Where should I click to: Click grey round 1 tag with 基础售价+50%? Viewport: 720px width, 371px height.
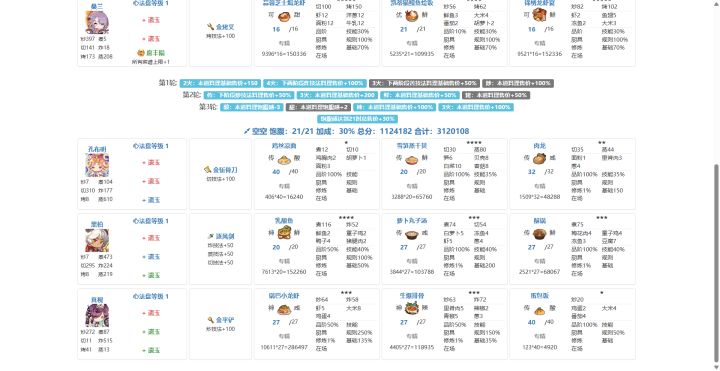click(x=424, y=84)
